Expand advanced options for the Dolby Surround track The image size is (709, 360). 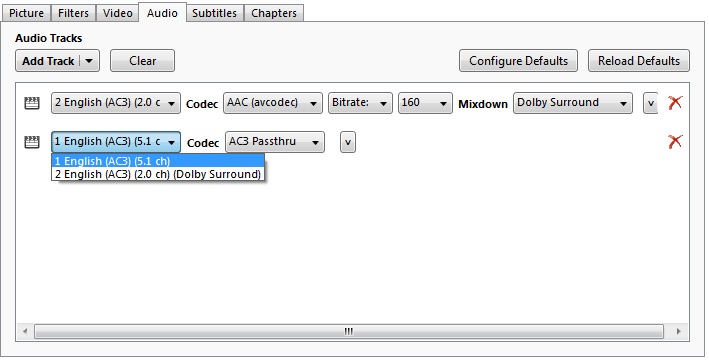tap(650, 103)
